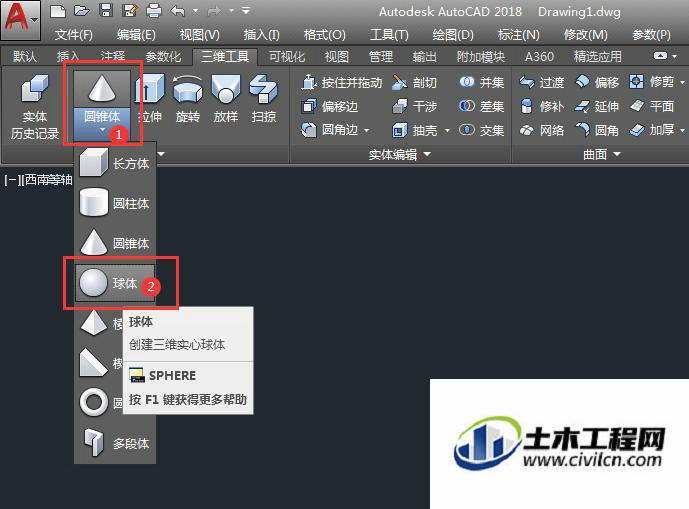This screenshot has height=509, width=689.
Task: Switch to the 附加模块 ribbon tab
Action: [x=481, y=57]
